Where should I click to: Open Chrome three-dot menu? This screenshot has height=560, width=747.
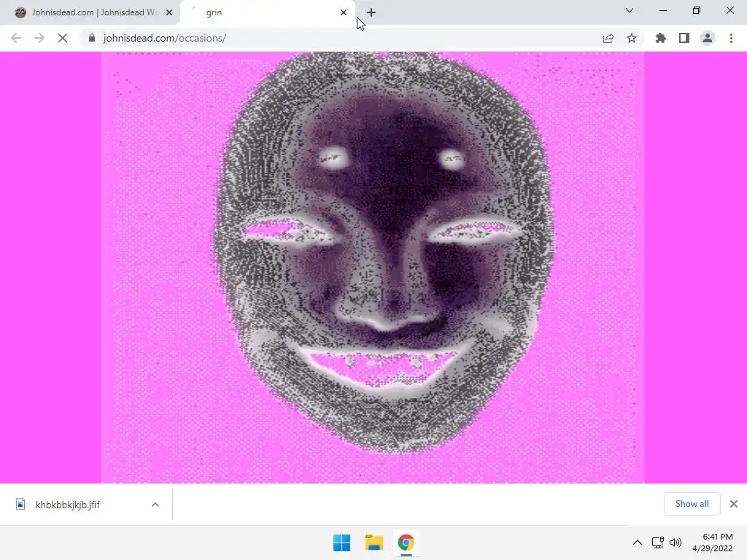[x=731, y=38]
